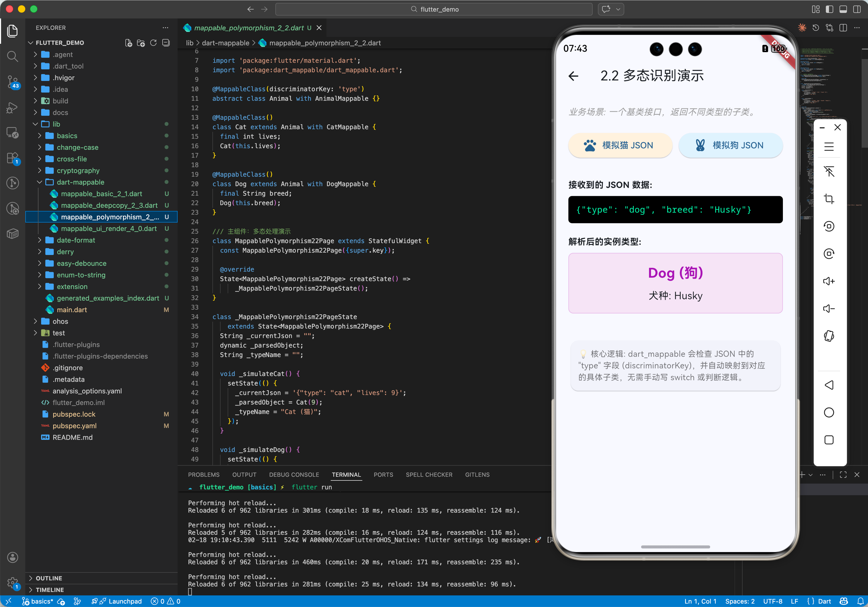The height and width of the screenshot is (607, 868).
Task: Increase emulator volume
Action: click(829, 281)
